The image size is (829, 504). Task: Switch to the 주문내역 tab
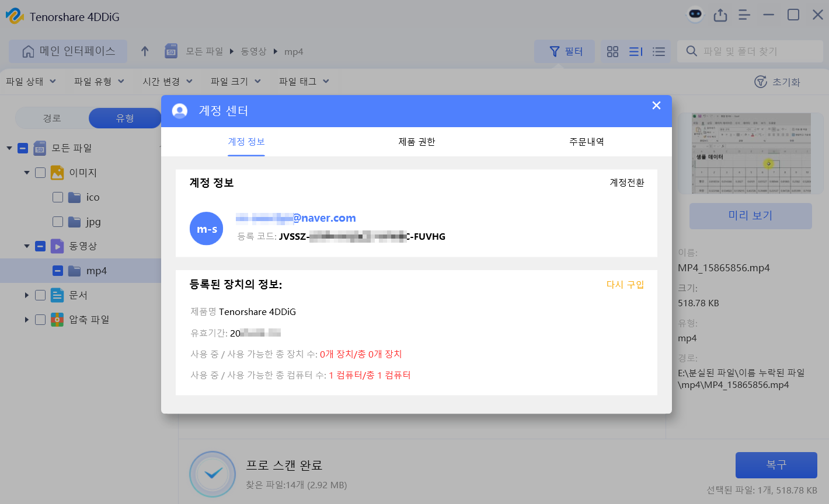(x=587, y=142)
